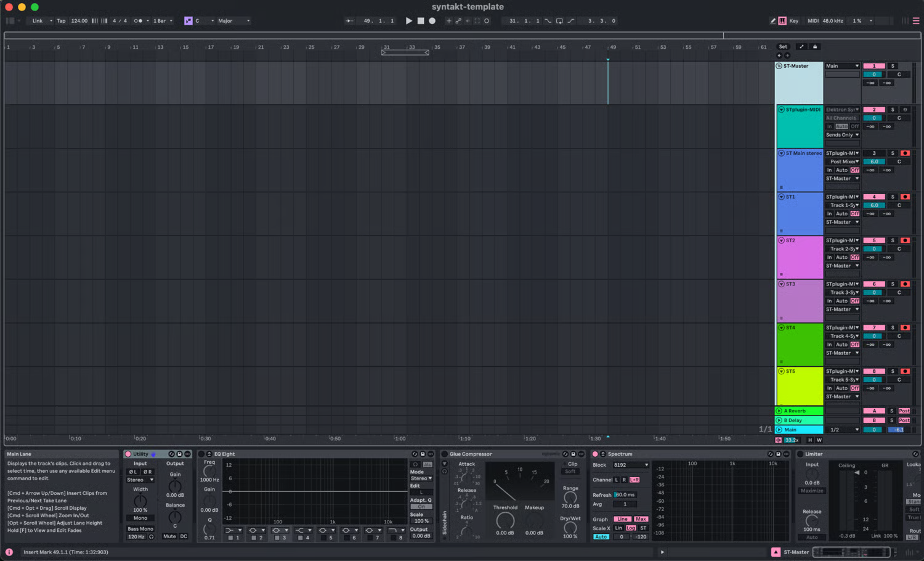This screenshot has height=561, width=924.
Task: Click the Arrangement Record button
Action: click(432, 21)
